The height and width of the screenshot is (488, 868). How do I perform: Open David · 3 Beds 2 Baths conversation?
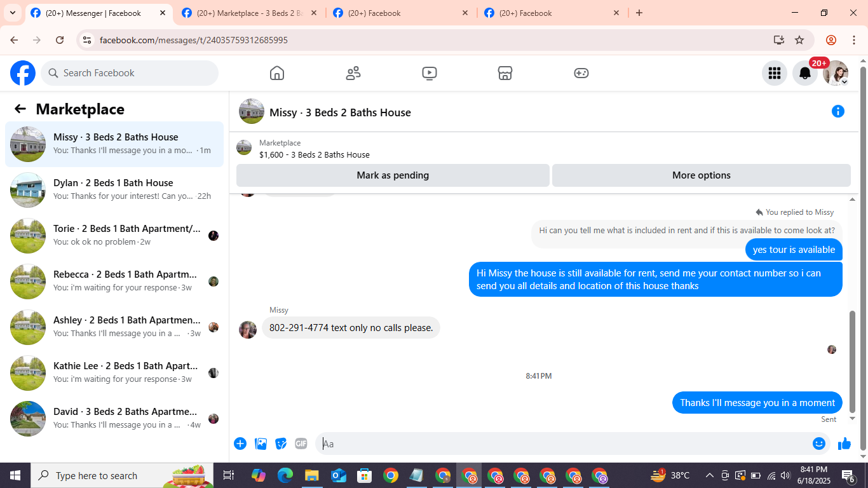pos(114,419)
